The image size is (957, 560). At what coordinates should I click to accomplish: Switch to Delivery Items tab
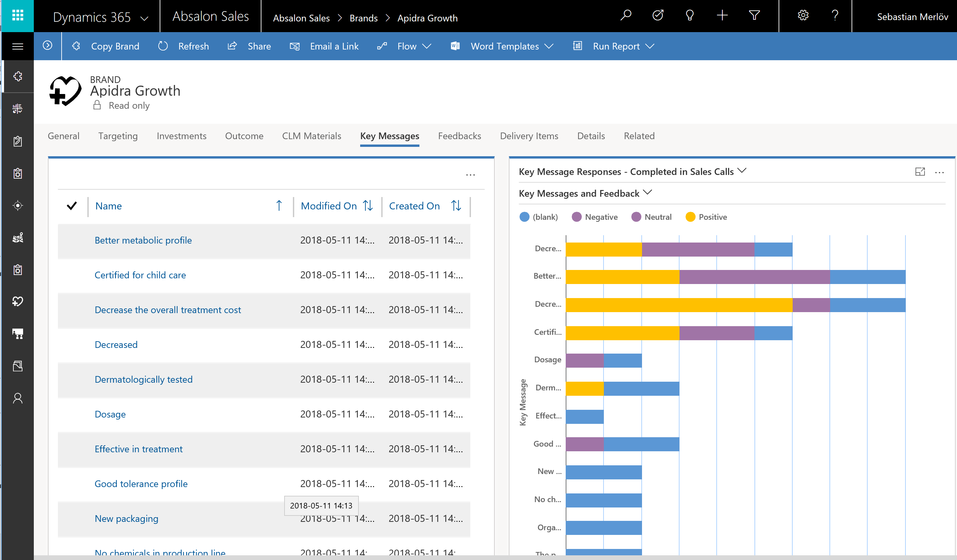pos(529,136)
